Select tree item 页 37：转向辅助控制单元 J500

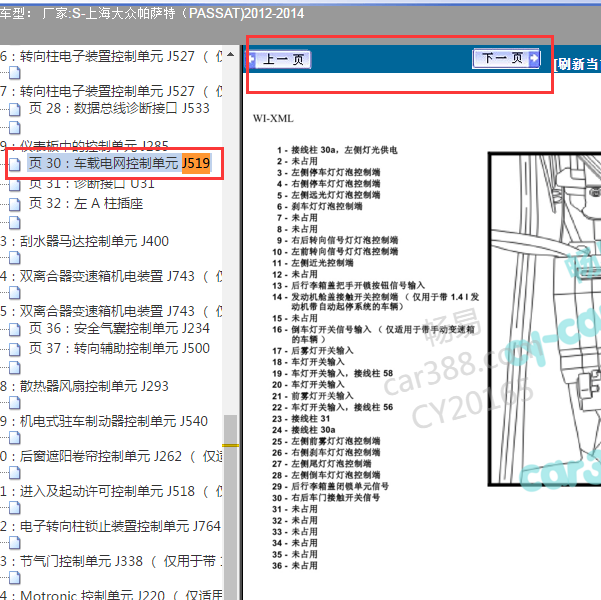pyautogui.click(x=119, y=348)
